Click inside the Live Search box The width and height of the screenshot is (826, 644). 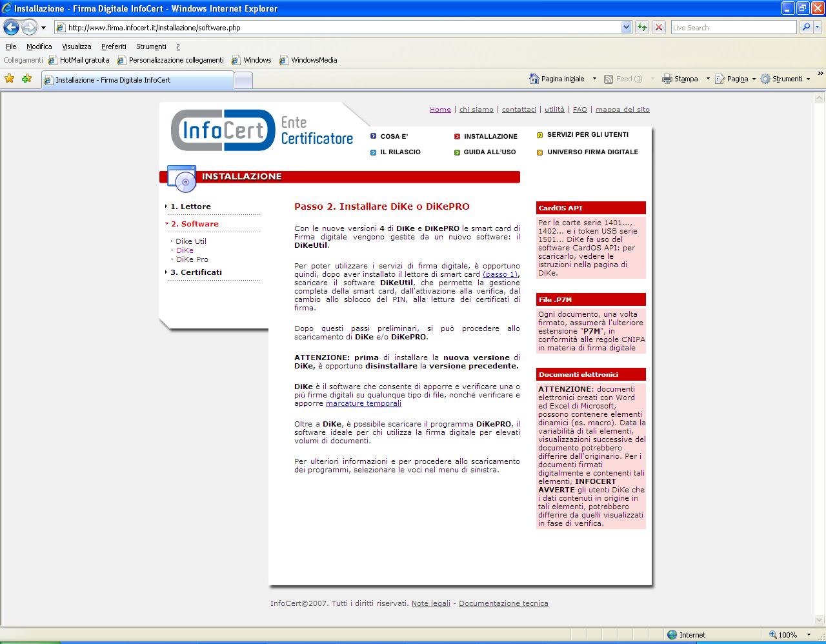click(x=734, y=28)
